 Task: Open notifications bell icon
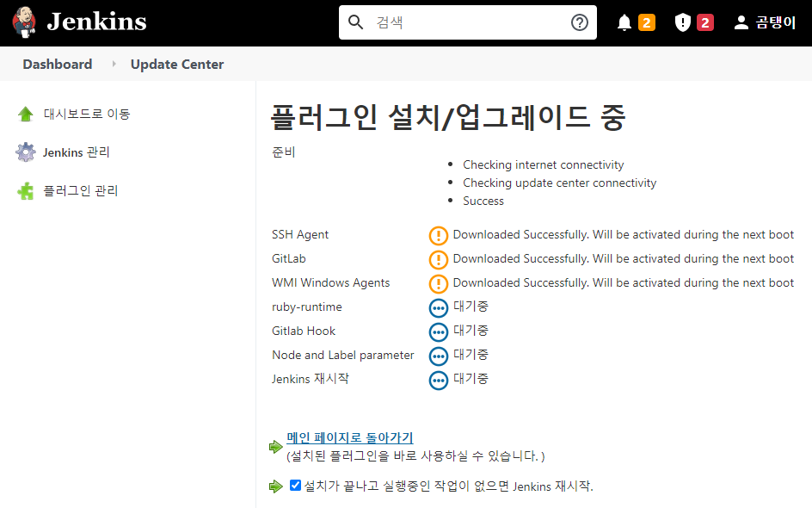click(624, 22)
